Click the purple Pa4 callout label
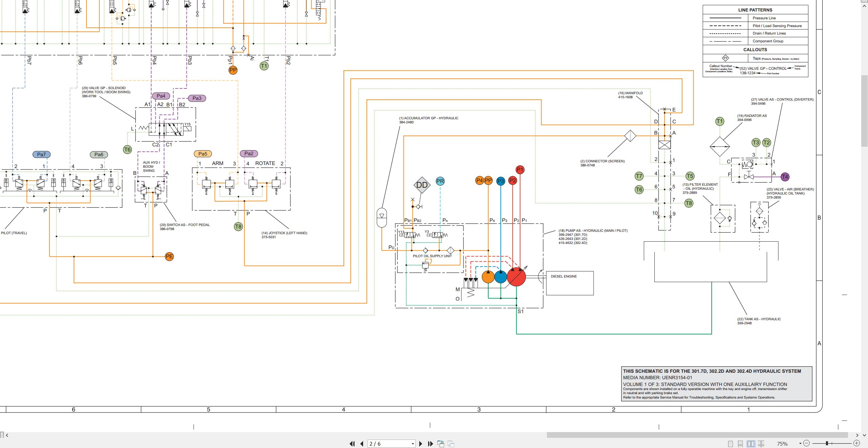Viewport: 868px width, 448px height. (x=161, y=96)
